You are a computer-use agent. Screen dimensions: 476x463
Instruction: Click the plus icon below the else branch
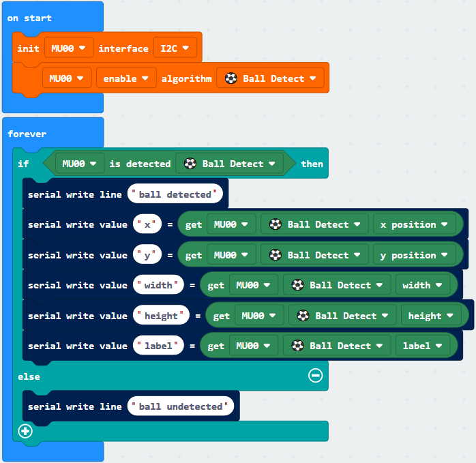pyautogui.click(x=25, y=431)
